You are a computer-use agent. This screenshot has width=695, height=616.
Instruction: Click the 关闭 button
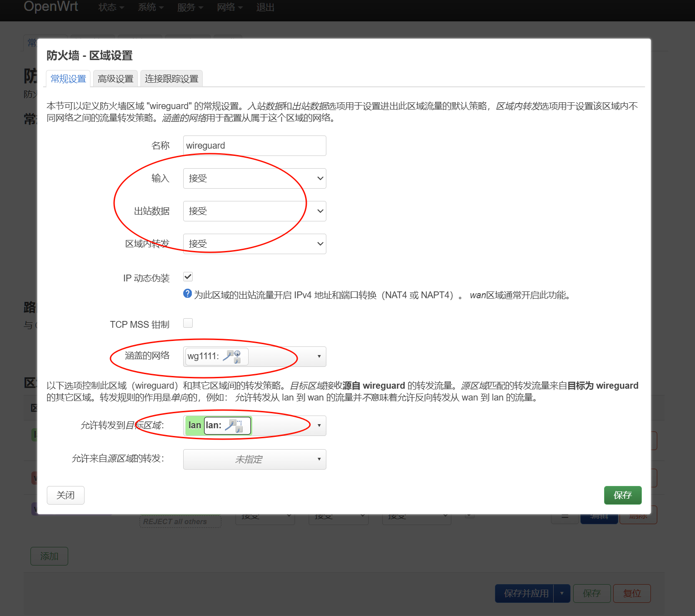(65, 496)
